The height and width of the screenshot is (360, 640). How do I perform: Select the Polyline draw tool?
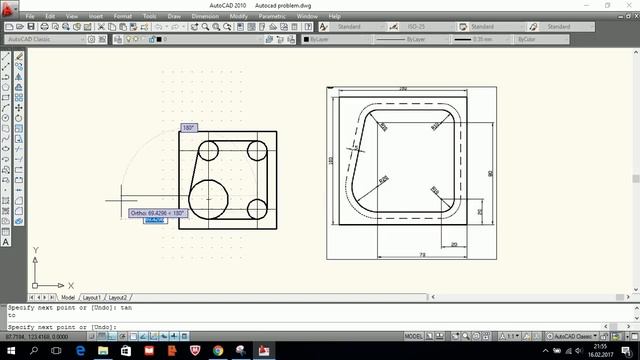pos(6,77)
